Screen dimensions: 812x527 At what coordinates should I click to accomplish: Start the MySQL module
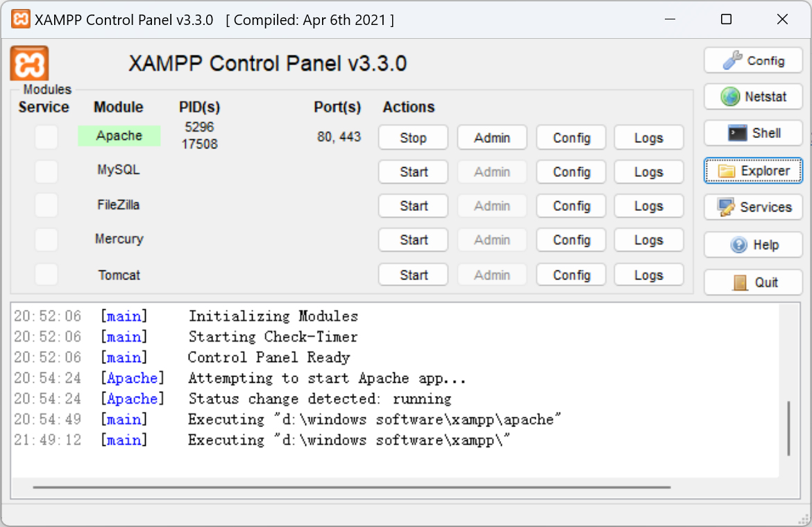click(413, 172)
